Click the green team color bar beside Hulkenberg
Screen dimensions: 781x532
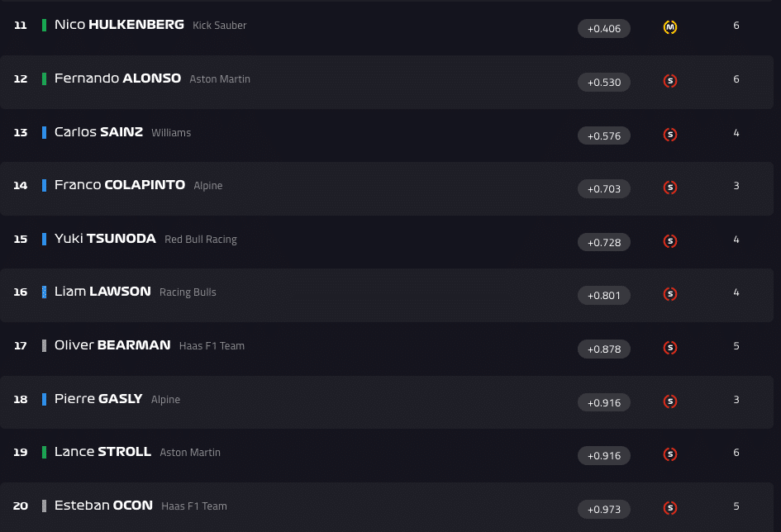[x=44, y=26]
